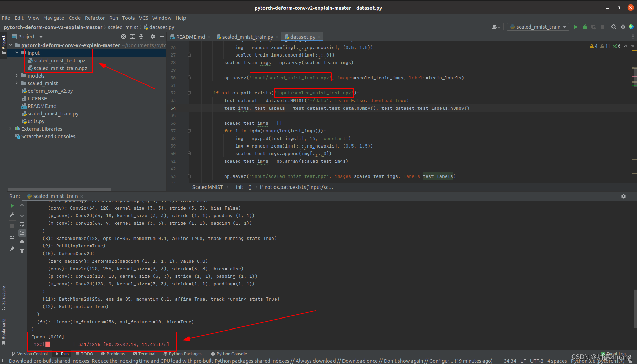Image resolution: width=637 pixels, height=364 pixels.
Task: Click Select Opened File target icon in Project panel
Action: point(123,37)
